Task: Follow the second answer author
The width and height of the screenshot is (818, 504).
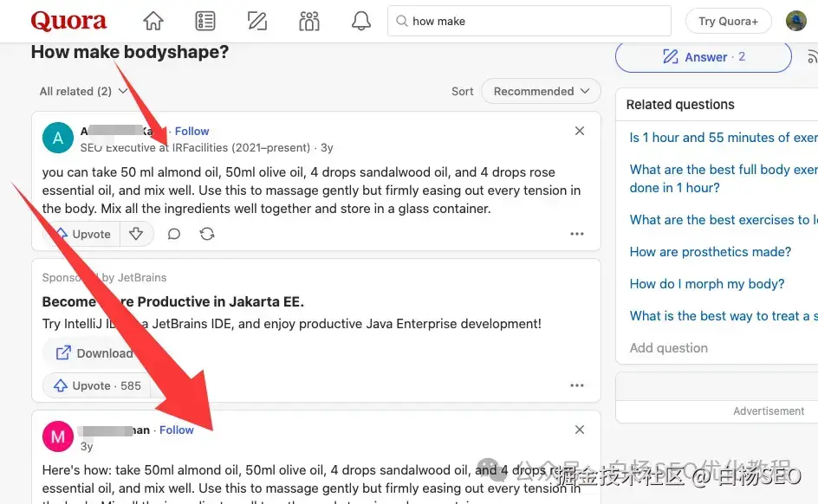Action: point(176,430)
